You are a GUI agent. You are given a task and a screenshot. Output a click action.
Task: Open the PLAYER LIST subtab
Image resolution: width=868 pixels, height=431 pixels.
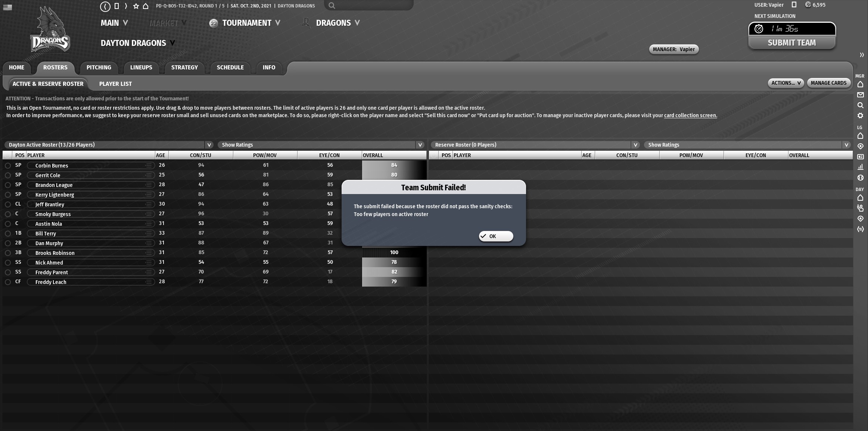[x=115, y=84]
